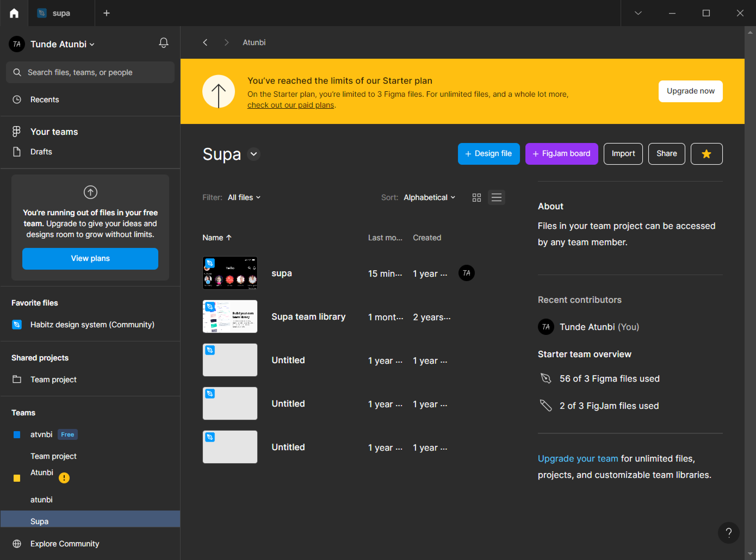This screenshot has width=756, height=560.
Task: Click the TA avatar in the supa row
Action: (x=466, y=273)
